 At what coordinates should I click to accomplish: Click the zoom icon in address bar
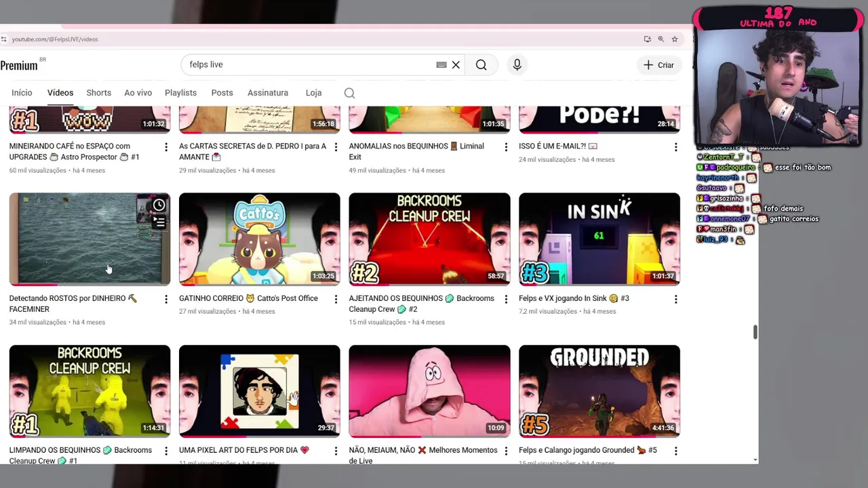coord(661,39)
